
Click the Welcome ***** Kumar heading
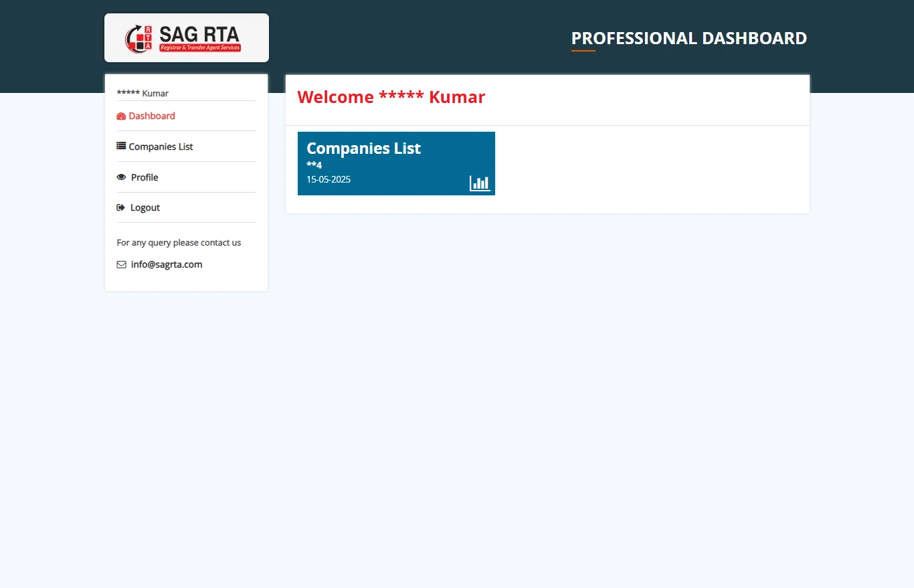point(391,97)
